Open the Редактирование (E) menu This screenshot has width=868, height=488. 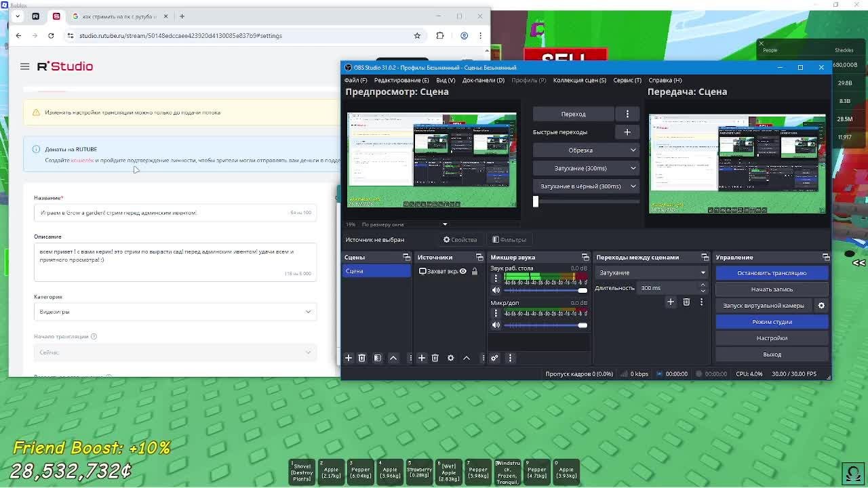click(401, 80)
